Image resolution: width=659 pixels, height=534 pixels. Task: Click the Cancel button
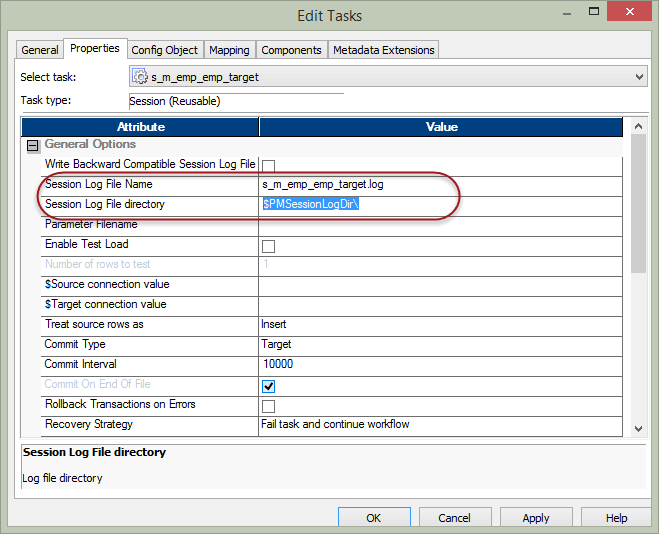point(455,518)
